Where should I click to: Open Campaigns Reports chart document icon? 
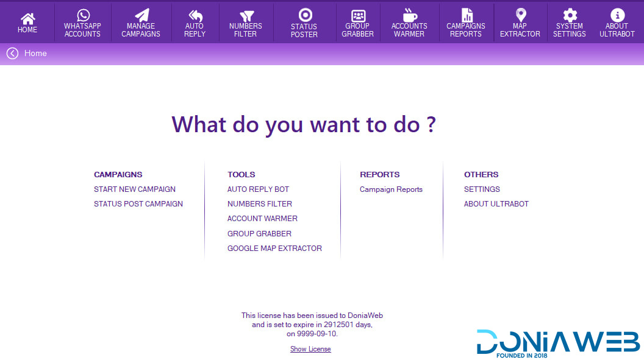pos(467,15)
